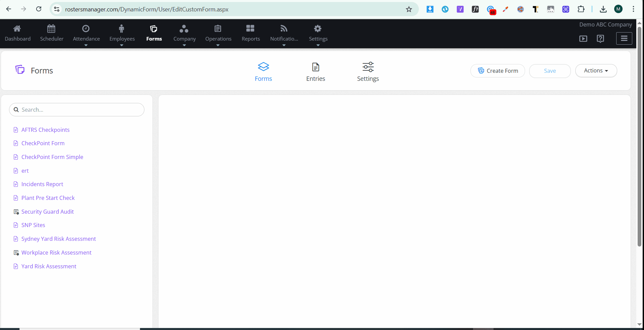Open the Chrome three-dot menu
644x330 pixels.
[633, 9]
